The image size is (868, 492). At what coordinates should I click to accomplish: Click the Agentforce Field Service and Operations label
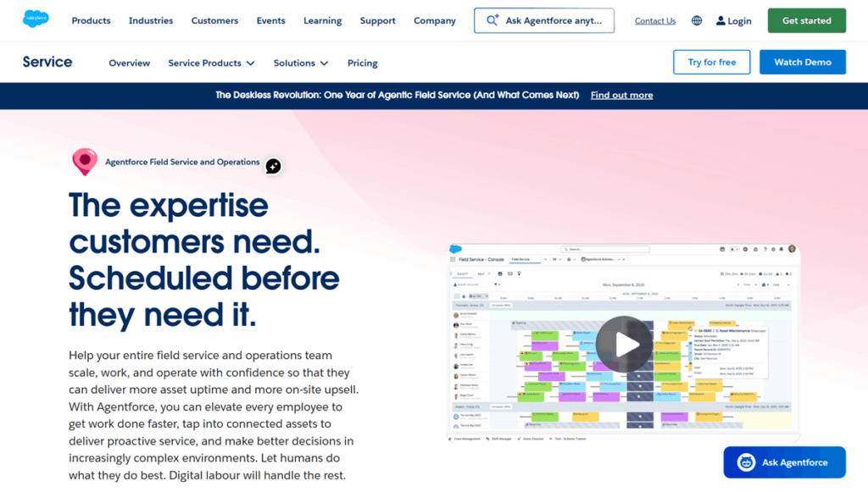point(182,162)
